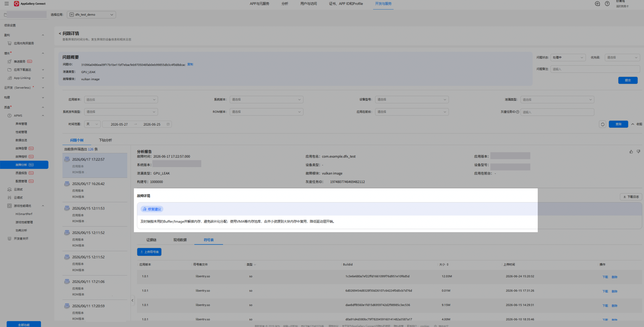Click the thumbs up feedback icon
644x327 pixels.
point(631,152)
